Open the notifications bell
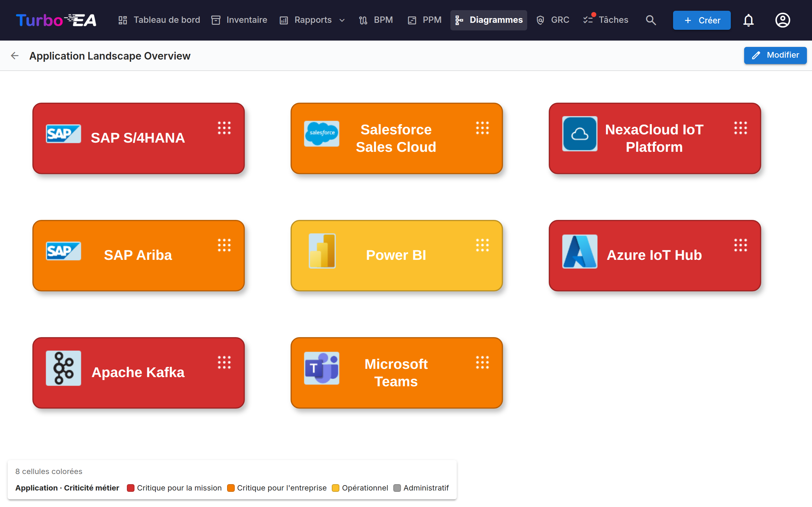The image size is (812, 507). click(x=748, y=20)
